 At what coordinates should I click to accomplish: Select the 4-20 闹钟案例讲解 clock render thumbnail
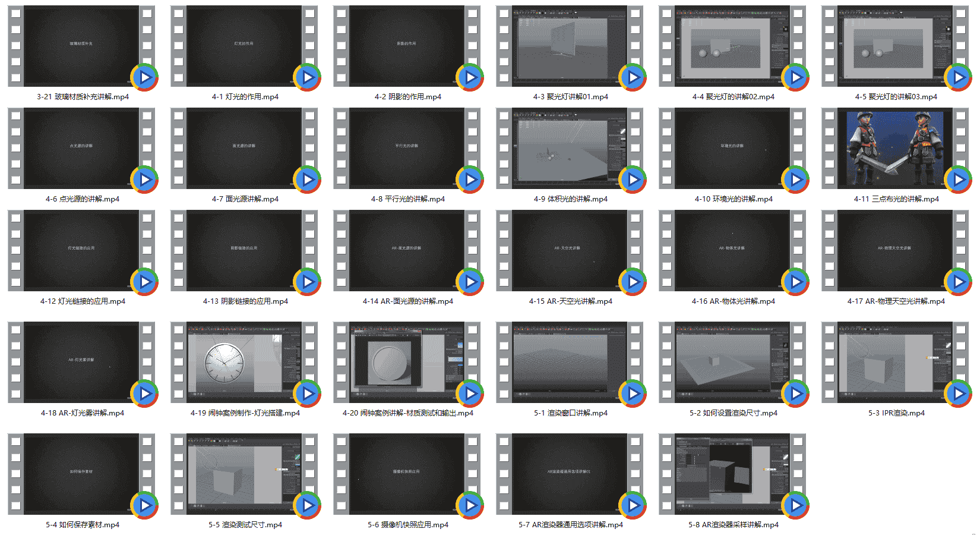click(407, 362)
